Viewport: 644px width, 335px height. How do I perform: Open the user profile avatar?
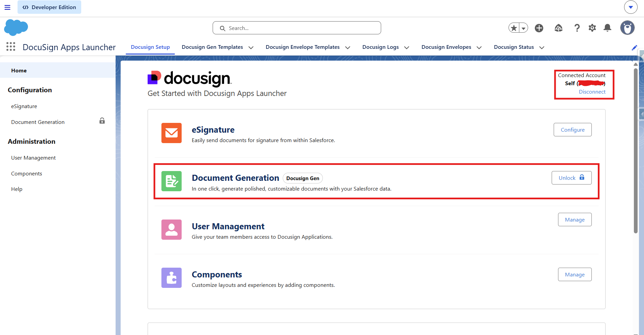627,28
